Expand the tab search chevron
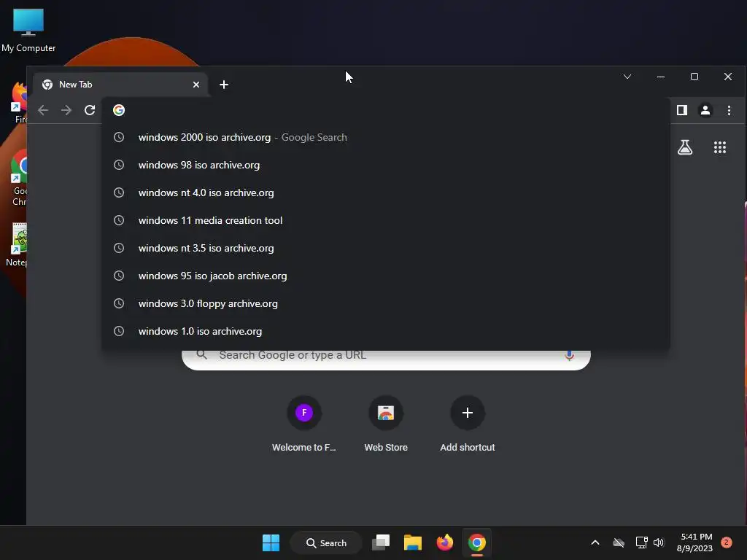This screenshot has width=747, height=560. [627, 77]
